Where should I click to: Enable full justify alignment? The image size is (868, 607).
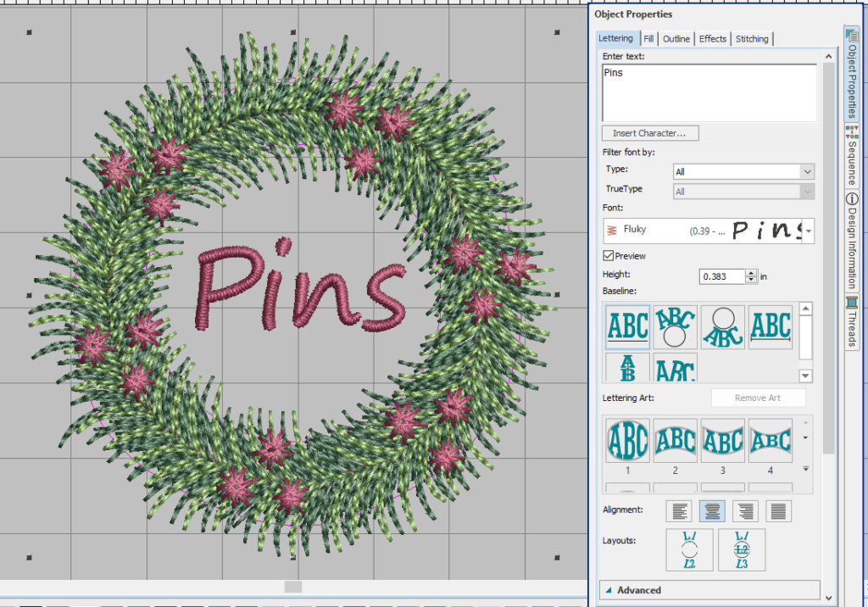(x=778, y=510)
